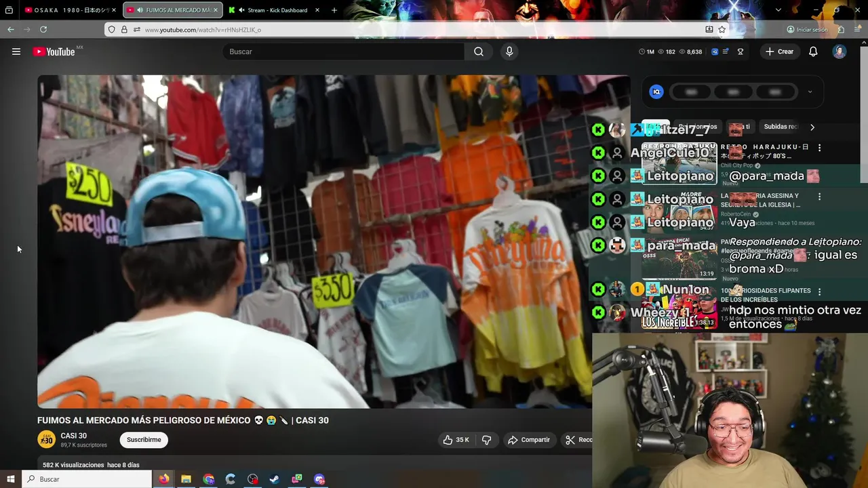Open the Recortar clip button
The width and height of the screenshot is (868, 488).
coord(577,440)
